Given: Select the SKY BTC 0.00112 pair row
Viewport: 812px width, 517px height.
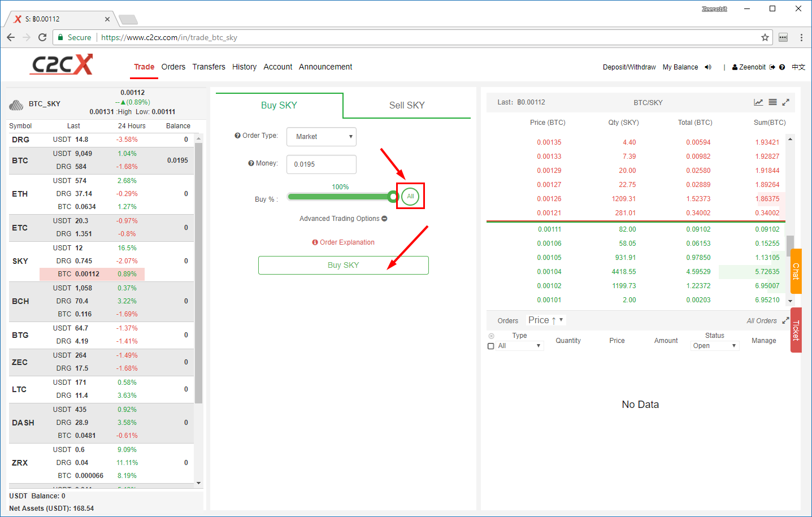Looking at the screenshot, I should click(x=92, y=274).
